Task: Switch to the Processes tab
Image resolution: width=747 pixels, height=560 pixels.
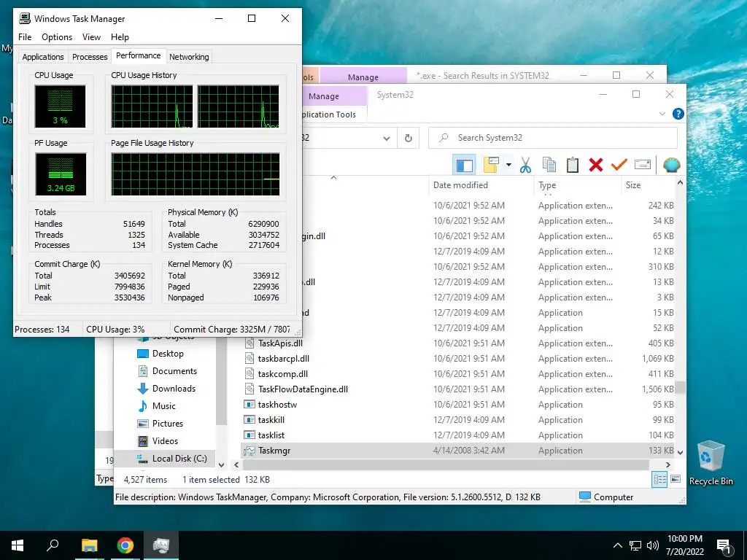Action: (90, 57)
